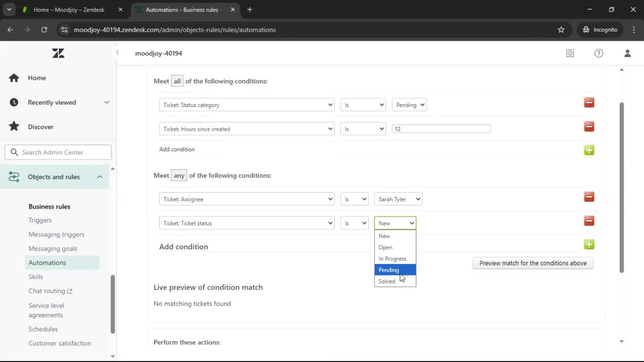This screenshot has width=644, height=362.
Task: Expand Recently viewed section
Action: point(107,102)
